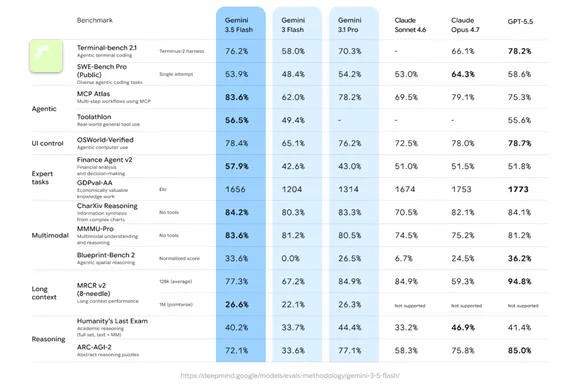Select the Gemini 3 Flash column header

click(x=293, y=25)
